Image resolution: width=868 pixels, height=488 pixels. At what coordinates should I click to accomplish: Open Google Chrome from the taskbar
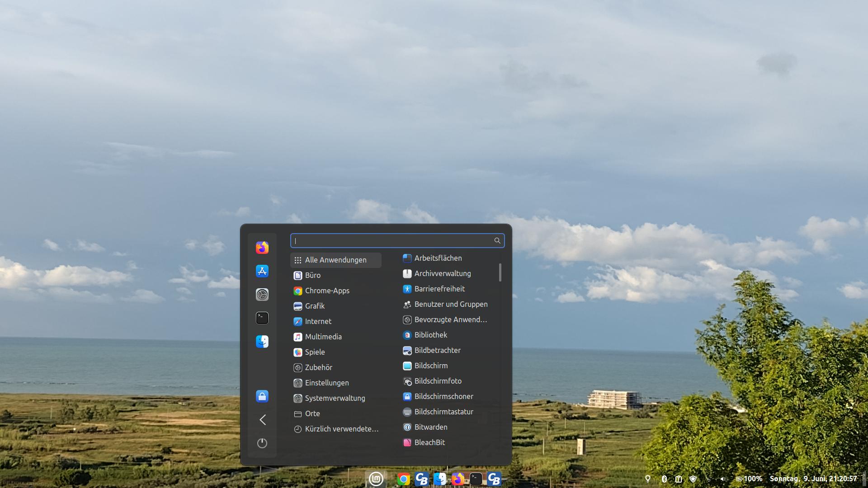coord(403,479)
